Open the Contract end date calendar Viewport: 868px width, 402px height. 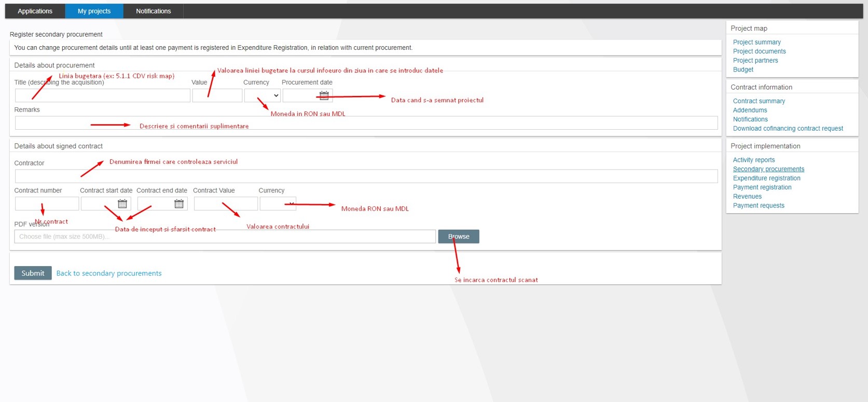coord(179,204)
